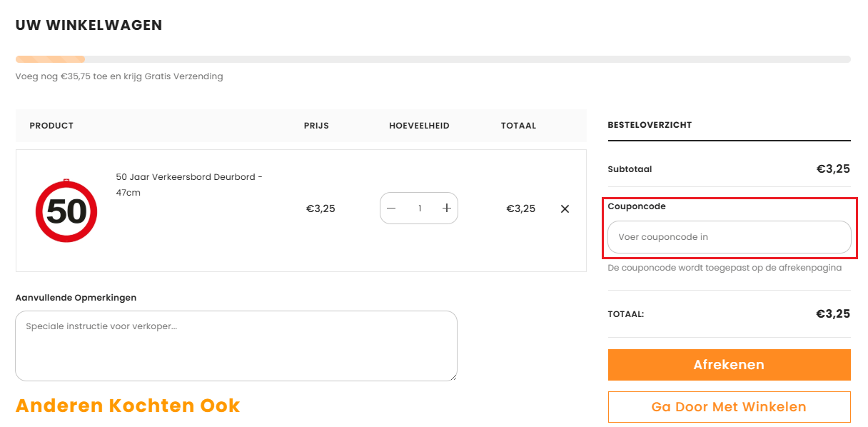Open the 50 traffic sign product image
The width and height of the screenshot is (868, 427).
coord(66,211)
